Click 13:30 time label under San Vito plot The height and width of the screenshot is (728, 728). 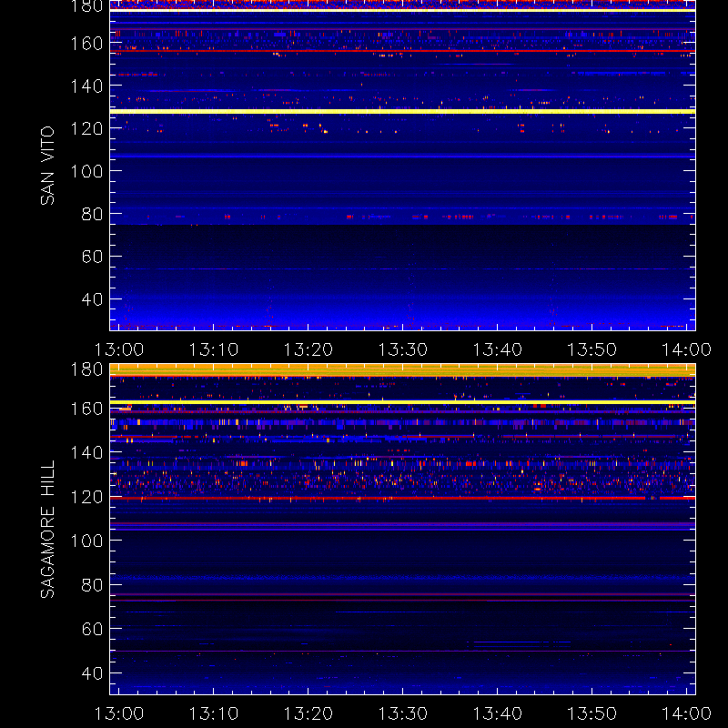[x=402, y=349]
